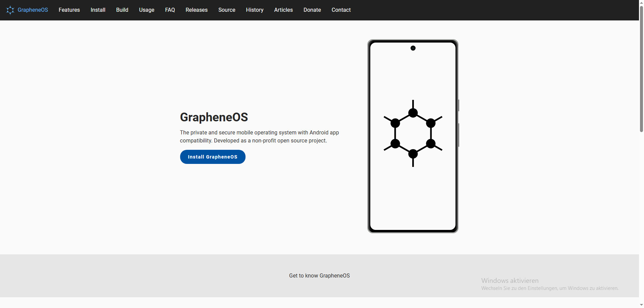Go to the Source page
Screen dimensions: 644x308
227,10
